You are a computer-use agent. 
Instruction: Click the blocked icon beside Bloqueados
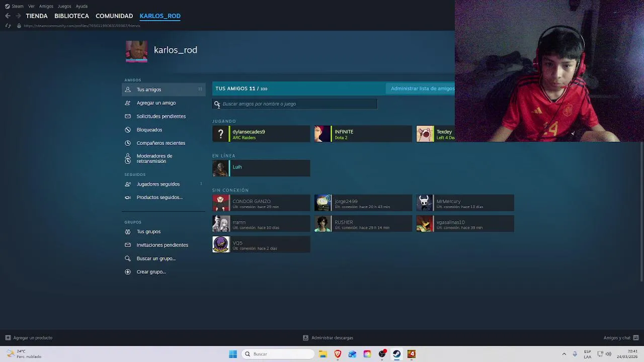[128, 130]
